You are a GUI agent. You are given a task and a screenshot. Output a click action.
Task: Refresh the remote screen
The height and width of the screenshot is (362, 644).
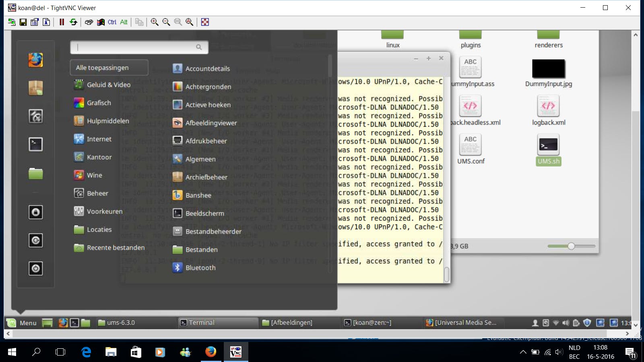pyautogui.click(x=73, y=22)
